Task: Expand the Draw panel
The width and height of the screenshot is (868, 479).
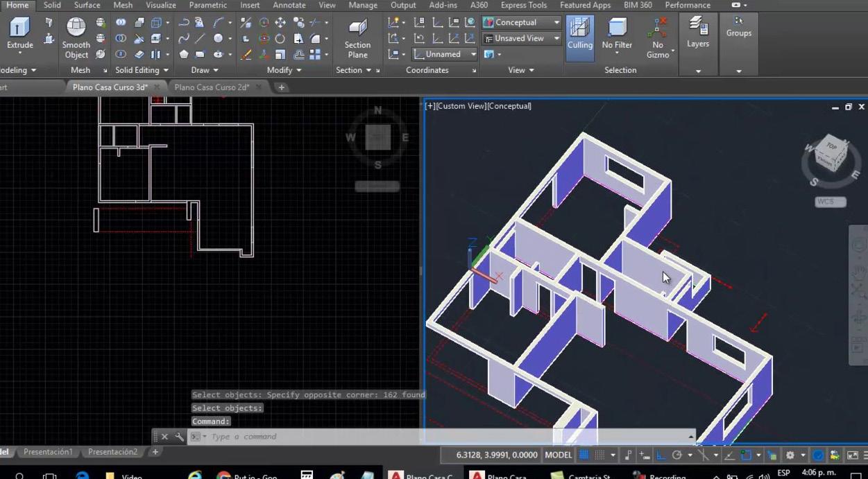Action: pyautogui.click(x=205, y=70)
